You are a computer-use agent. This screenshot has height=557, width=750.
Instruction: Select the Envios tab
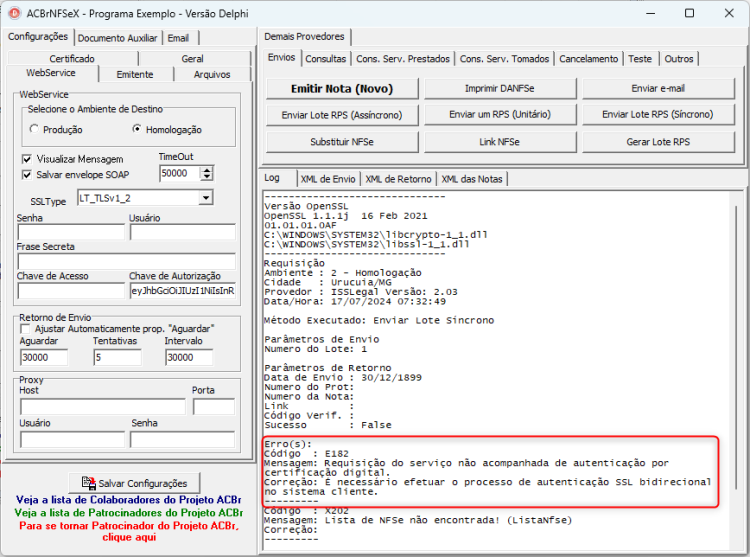281,58
